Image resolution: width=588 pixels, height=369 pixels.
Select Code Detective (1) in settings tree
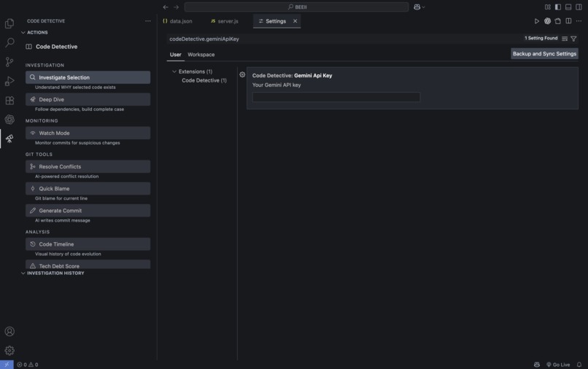[204, 80]
